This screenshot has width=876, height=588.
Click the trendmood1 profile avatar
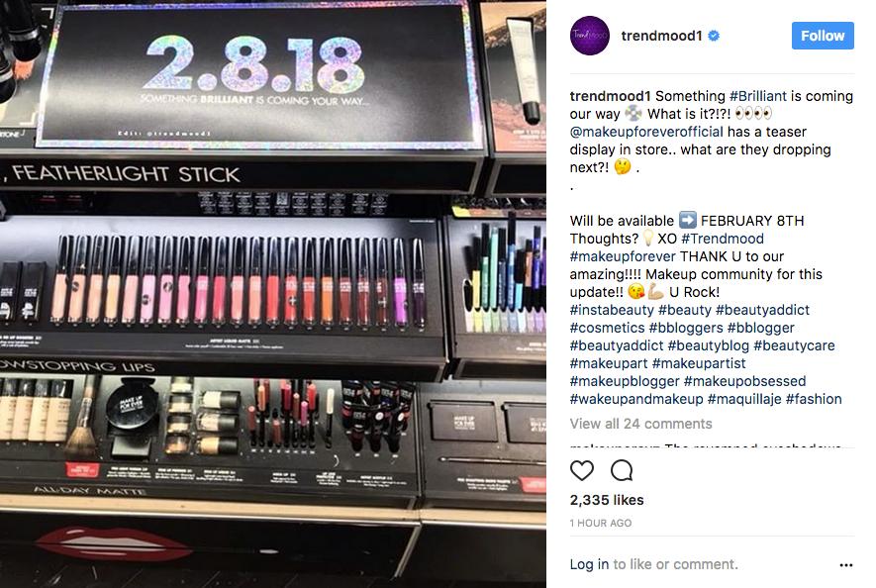589,36
